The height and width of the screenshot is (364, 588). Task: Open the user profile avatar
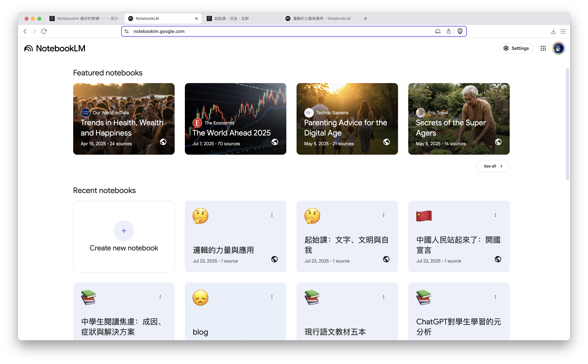(x=558, y=48)
